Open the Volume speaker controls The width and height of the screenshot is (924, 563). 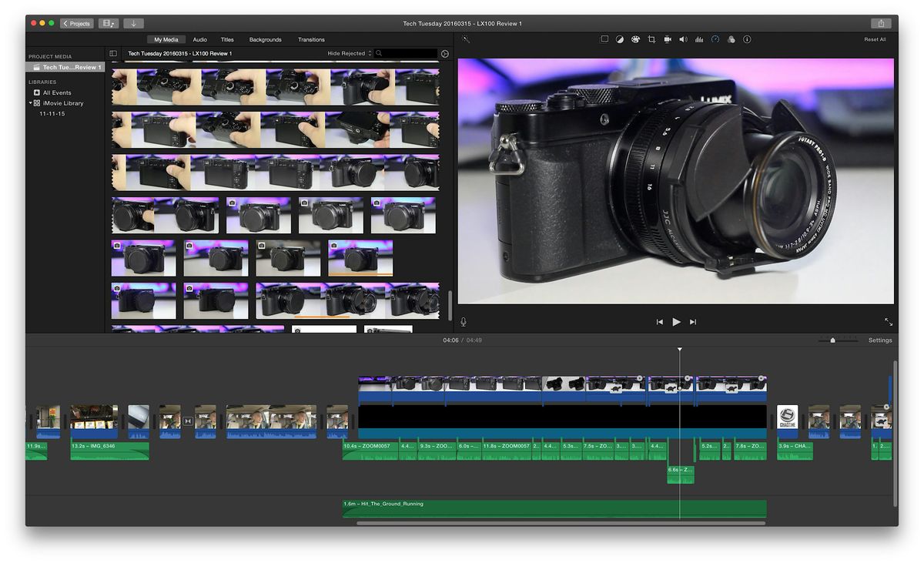tap(683, 39)
